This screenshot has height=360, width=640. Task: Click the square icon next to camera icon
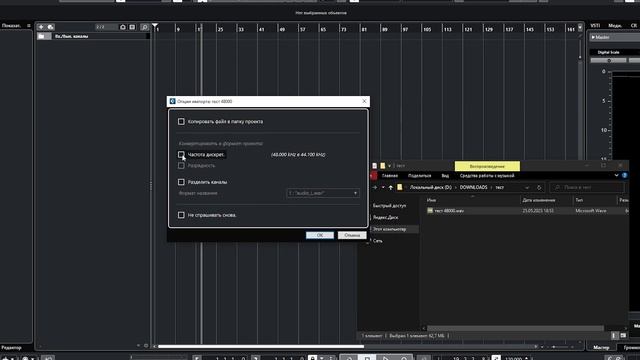(x=132, y=27)
